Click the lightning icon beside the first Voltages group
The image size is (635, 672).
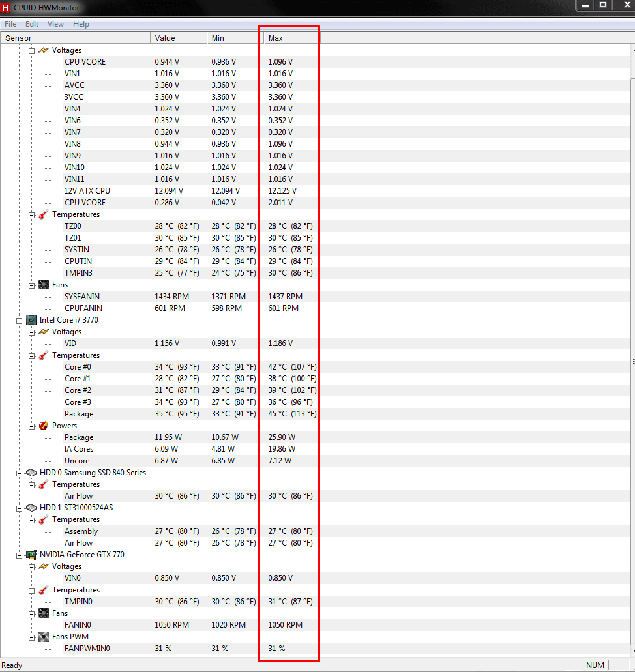point(43,50)
